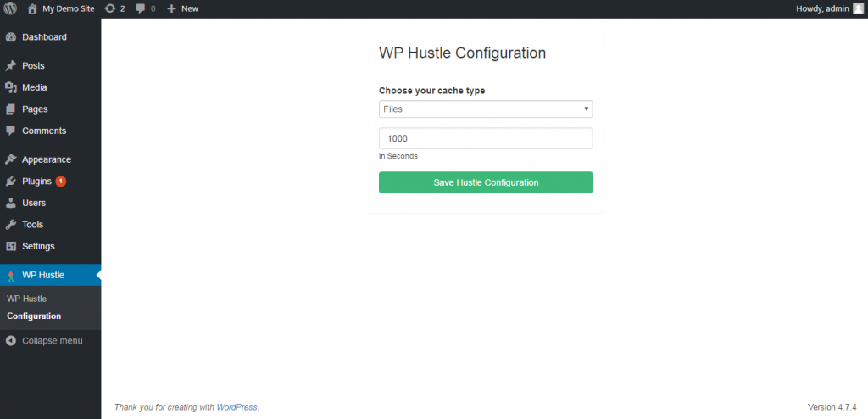Select the Configuration submenu item
The height and width of the screenshot is (419, 868).
[34, 316]
